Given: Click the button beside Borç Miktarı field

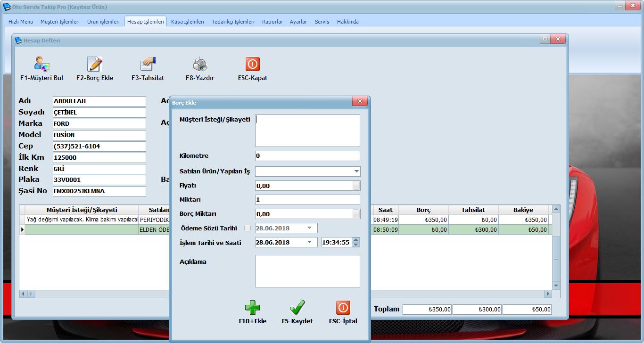Looking at the screenshot, I should click(x=356, y=214).
